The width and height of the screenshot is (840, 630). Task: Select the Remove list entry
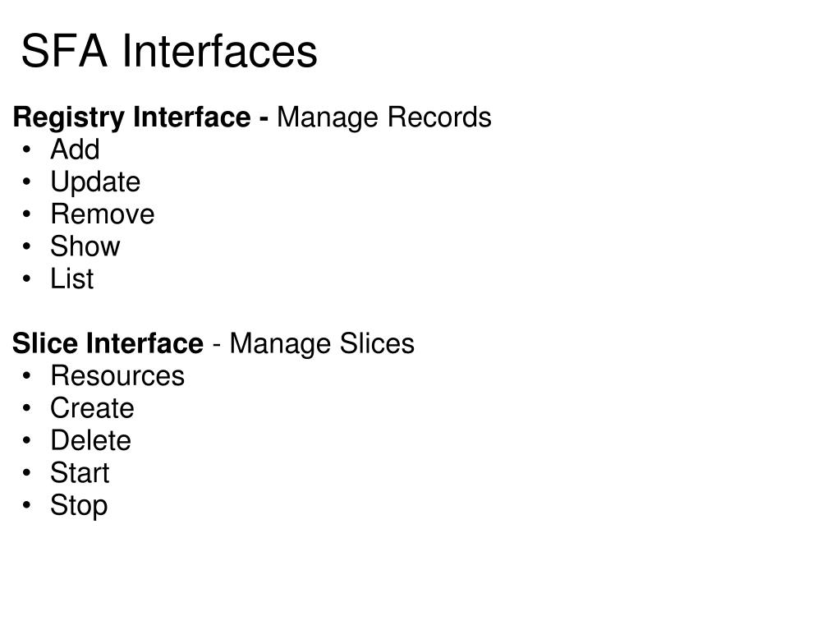point(103,214)
